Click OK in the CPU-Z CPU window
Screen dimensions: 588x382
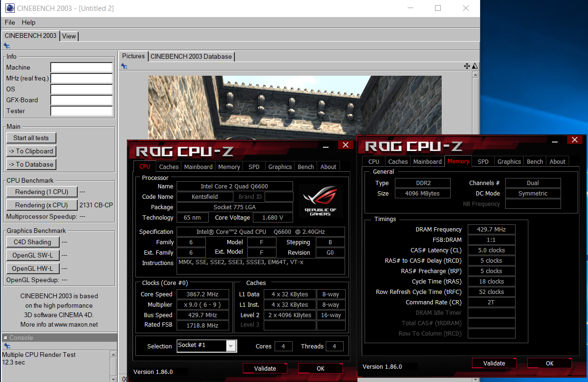pyautogui.click(x=321, y=368)
